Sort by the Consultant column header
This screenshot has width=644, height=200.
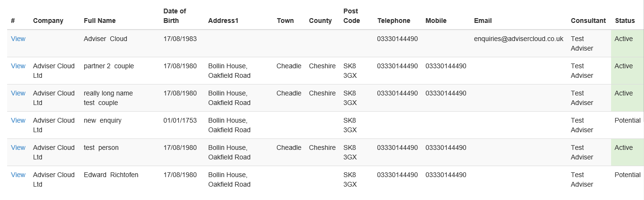[588, 21]
